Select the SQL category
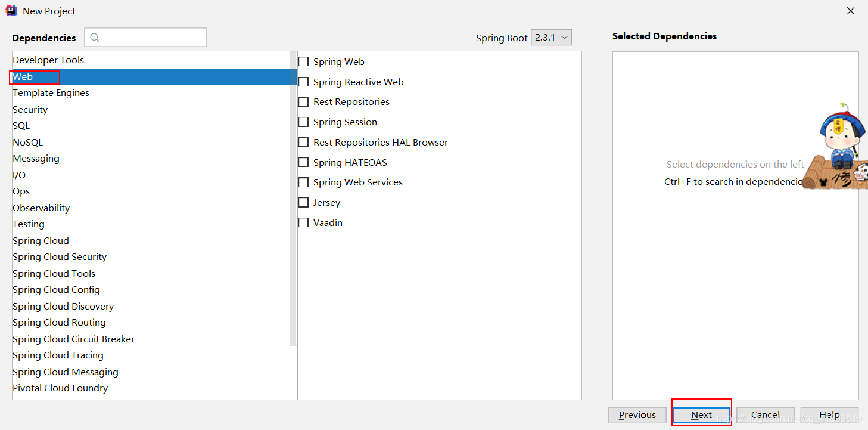The width and height of the screenshot is (868, 430). 151,126
